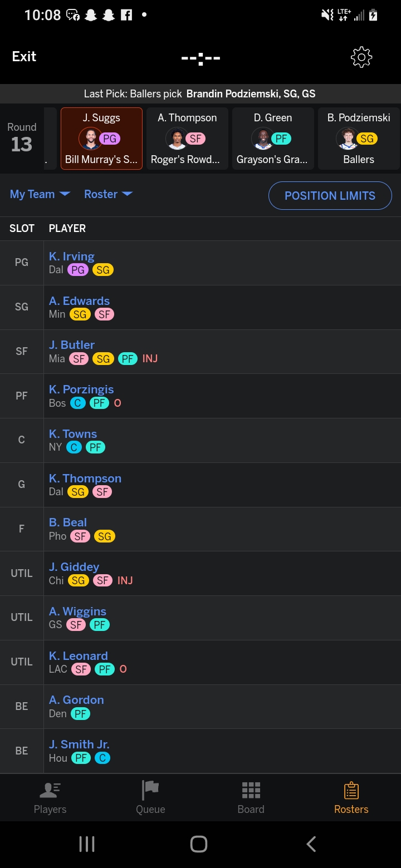This screenshot has height=868, width=401.
Task: Expand the Roster dropdown
Action: [x=108, y=194]
